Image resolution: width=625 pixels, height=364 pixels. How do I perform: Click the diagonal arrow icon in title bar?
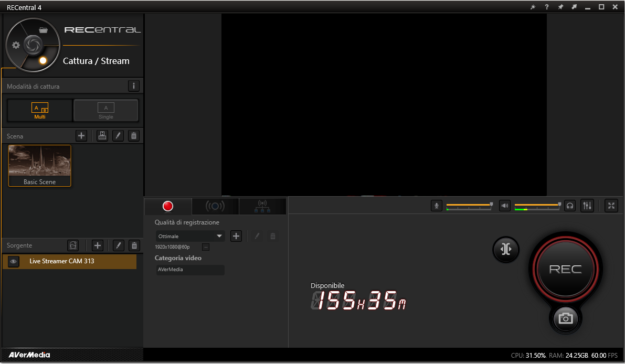[574, 7]
